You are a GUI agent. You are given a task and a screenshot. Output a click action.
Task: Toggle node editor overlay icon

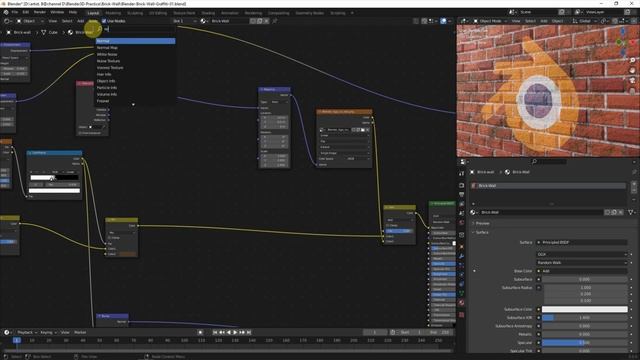443,21
